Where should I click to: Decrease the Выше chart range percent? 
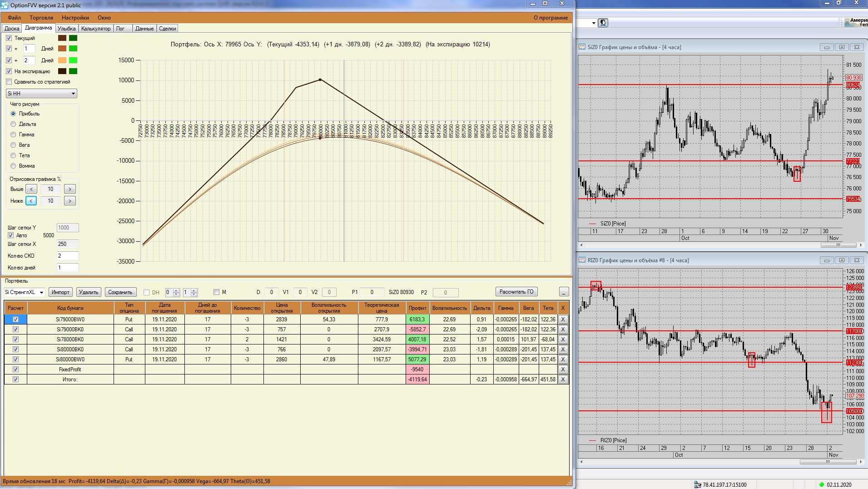(31, 189)
